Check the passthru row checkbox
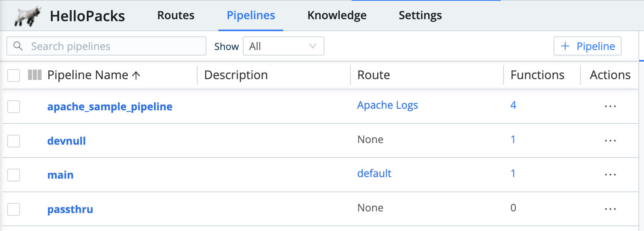The width and height of the screenshot is (644, 231). pyautogui.click(x=14, y=209)
